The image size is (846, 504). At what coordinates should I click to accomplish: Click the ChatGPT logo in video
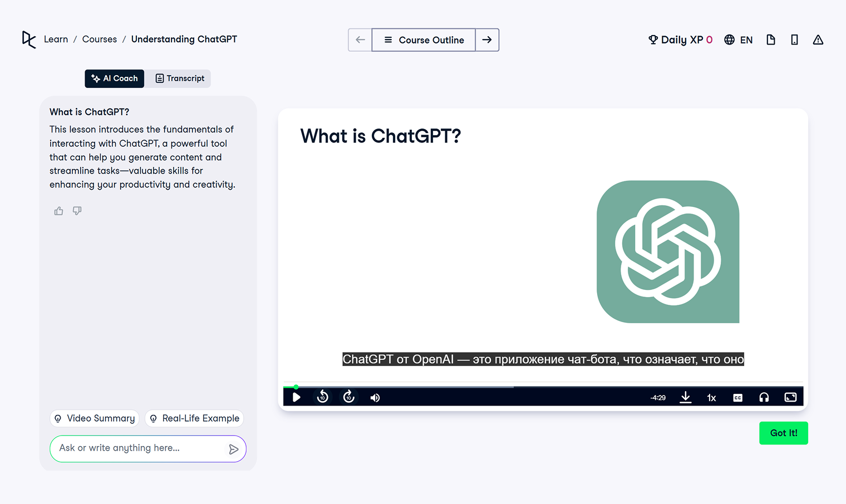pos(668,251)
